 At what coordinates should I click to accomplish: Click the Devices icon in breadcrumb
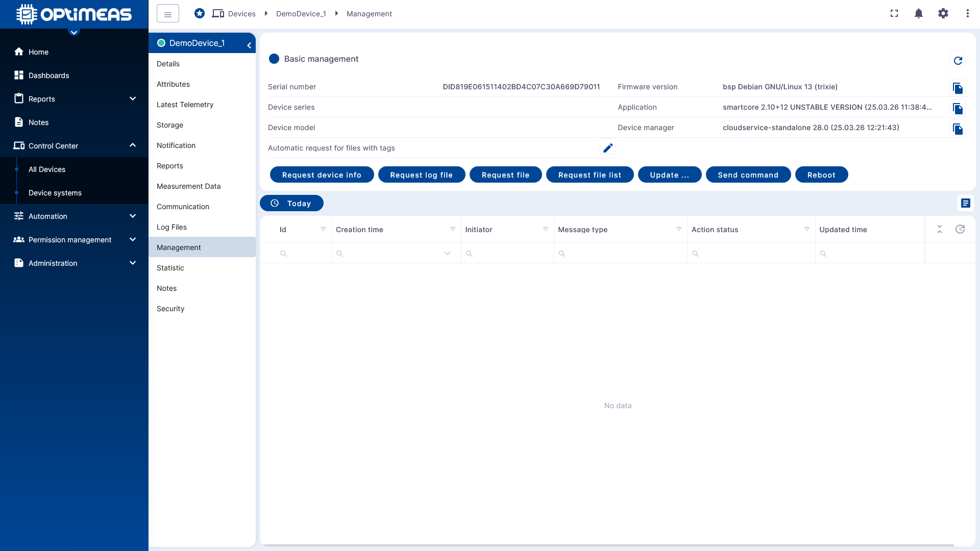point(218,14)
